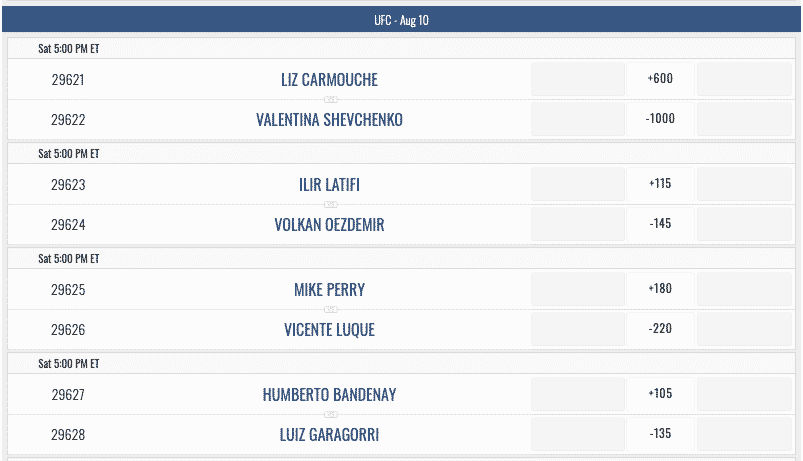Open the UFC - Aug 10 header
Viewport: 803px width, 461px height.
402,20
